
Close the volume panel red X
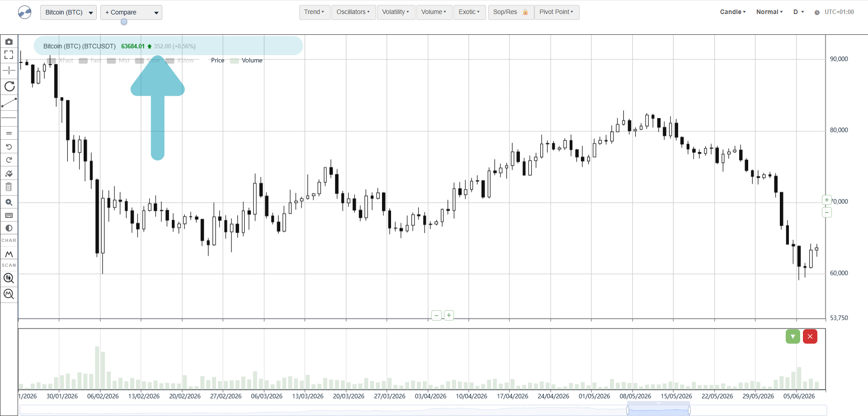coord(810,336)
